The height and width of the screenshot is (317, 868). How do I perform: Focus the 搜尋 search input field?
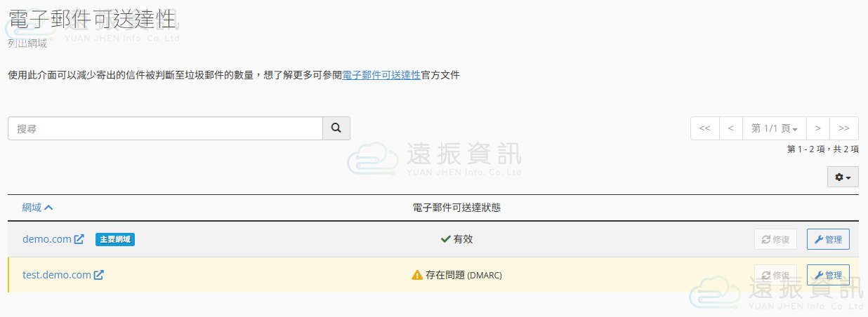[165, 128]
